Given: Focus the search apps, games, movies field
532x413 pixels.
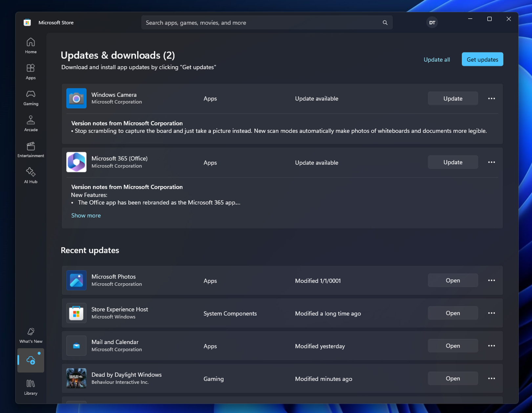Looking at the screenshot, I should coord(266,23).
